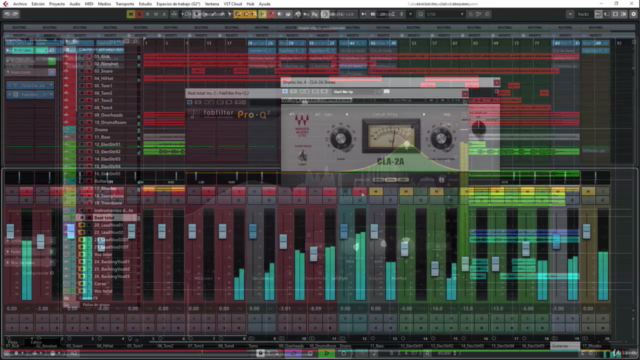Click the -8.09 volume value field

click(x=315, y=309)
